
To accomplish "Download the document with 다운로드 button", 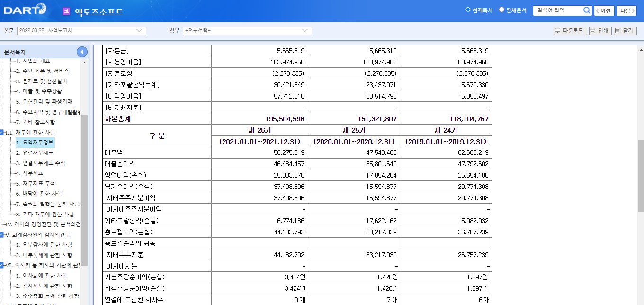I will point(570,31).
